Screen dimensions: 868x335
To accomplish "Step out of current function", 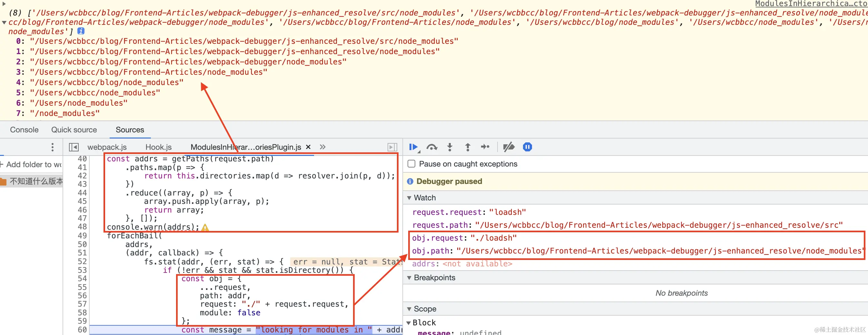I will click(467, 147).
